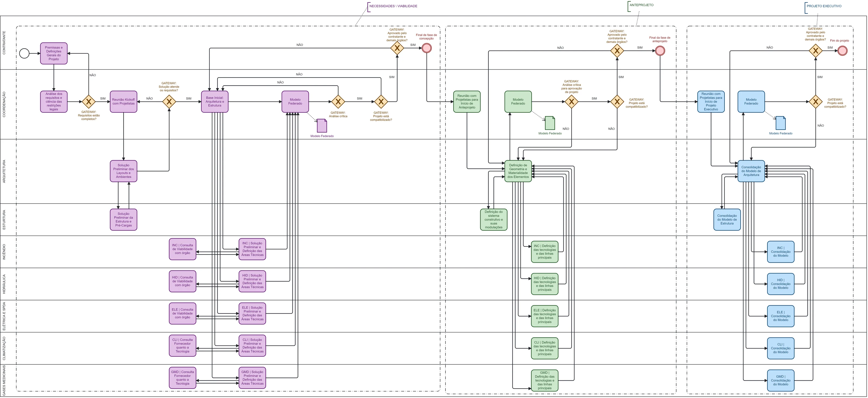The image size is (868, 398).
Task: Click the 'Base Inicial: Arquitetura e Estrutura' task
Action: click(215, 102)
